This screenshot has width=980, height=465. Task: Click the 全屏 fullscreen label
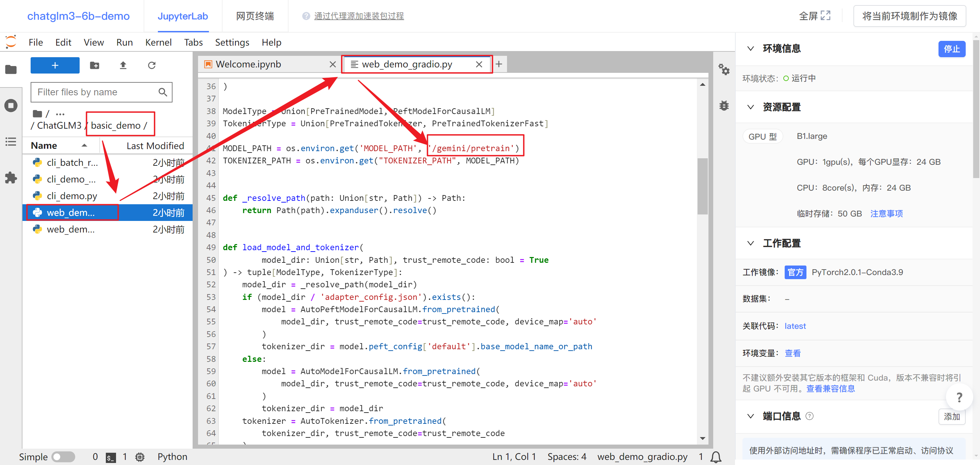point(808,16)
